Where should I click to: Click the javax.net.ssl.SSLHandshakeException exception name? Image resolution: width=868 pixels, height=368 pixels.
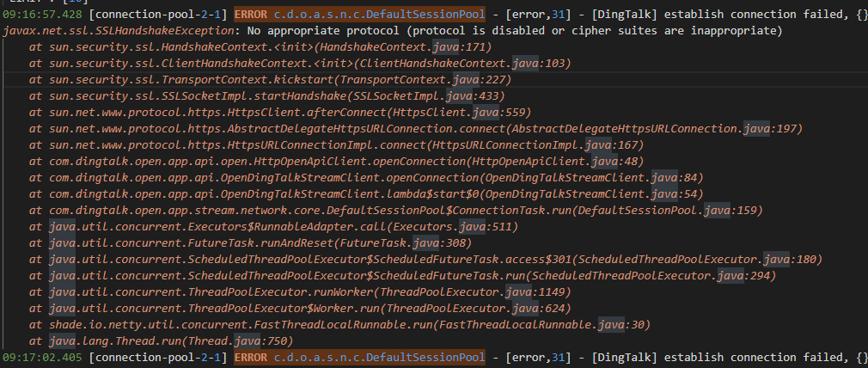tap(123, 30)
